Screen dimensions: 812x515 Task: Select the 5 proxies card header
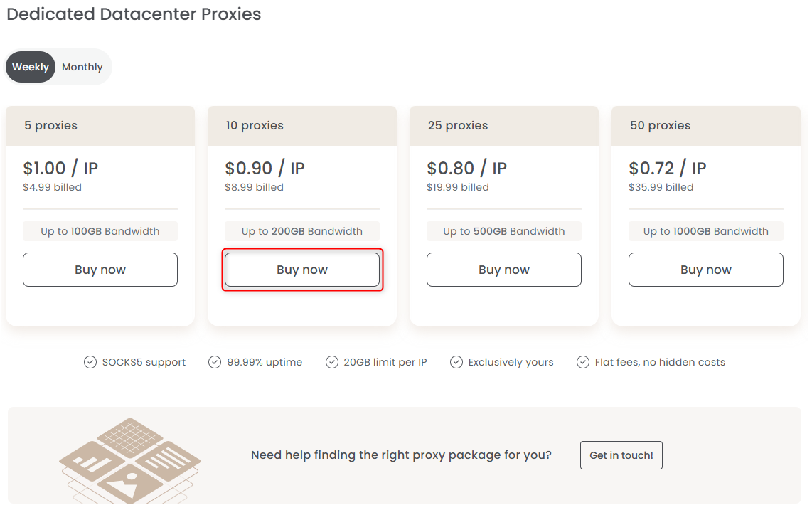(x=100, y=126)
